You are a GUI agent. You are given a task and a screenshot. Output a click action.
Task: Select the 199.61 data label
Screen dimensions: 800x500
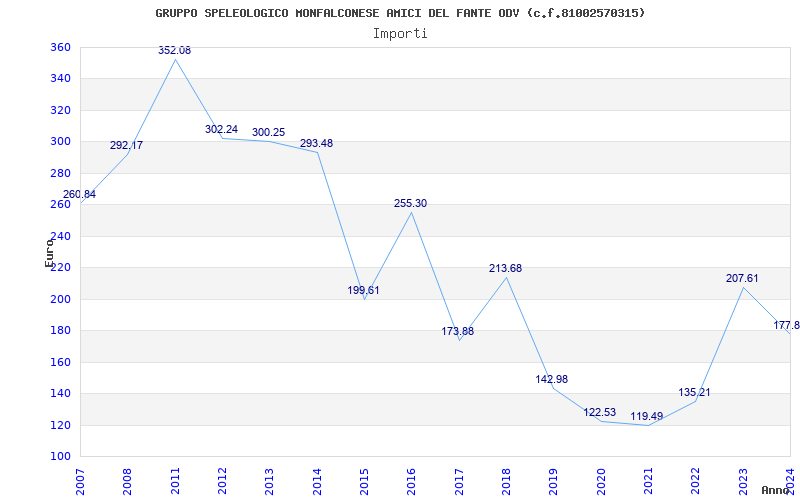363,290
